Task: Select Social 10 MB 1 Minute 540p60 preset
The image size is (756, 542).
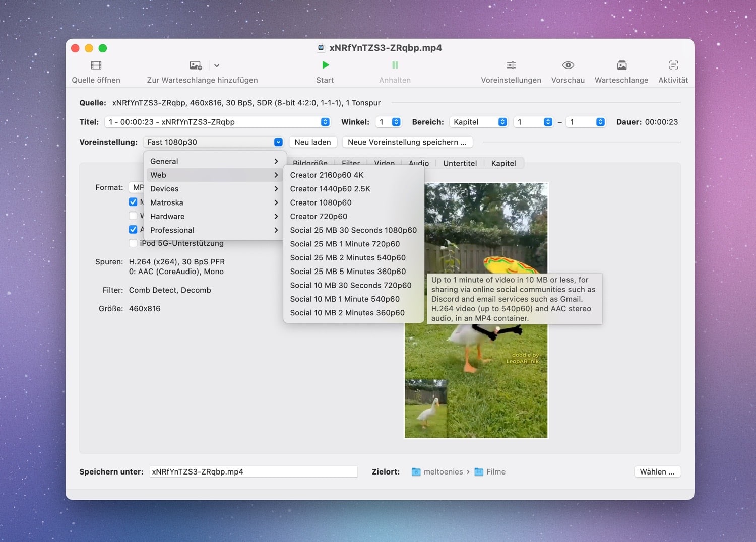Action: 345,299
